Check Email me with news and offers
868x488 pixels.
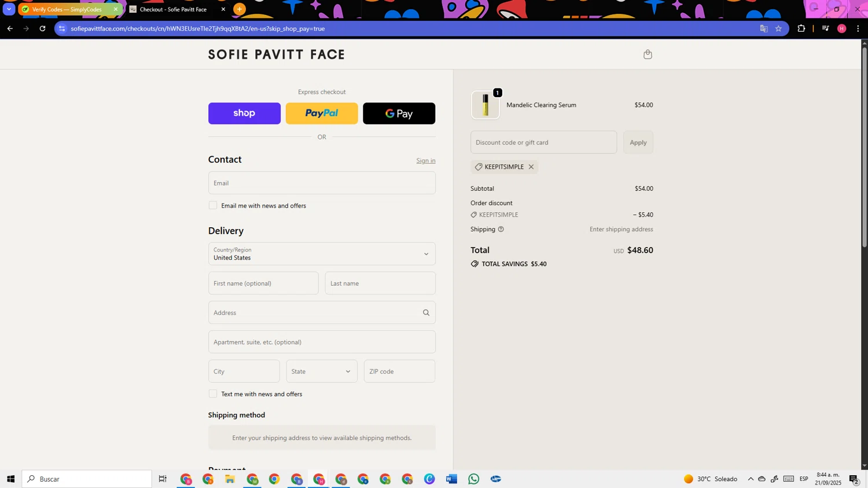[x=213, y=205]
